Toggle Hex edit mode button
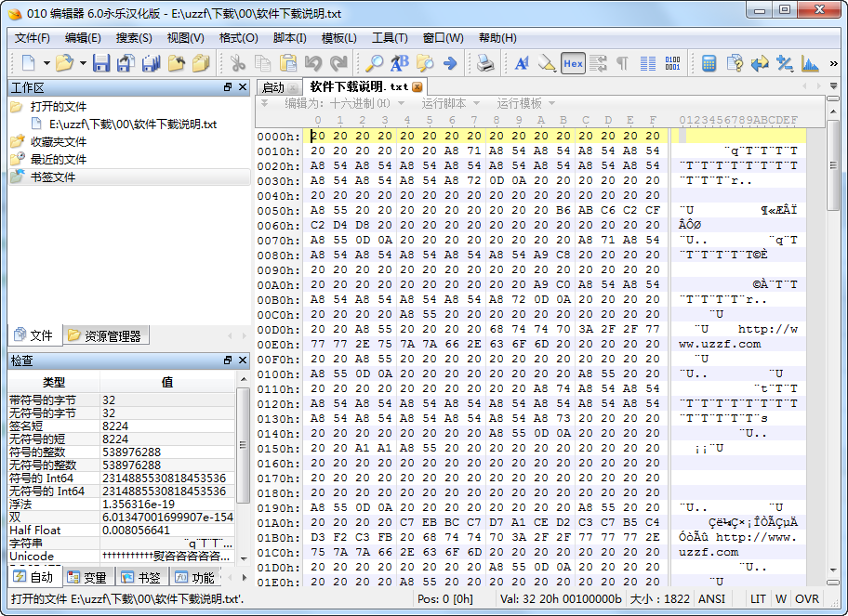848x616 pixels. pos(573,63)
